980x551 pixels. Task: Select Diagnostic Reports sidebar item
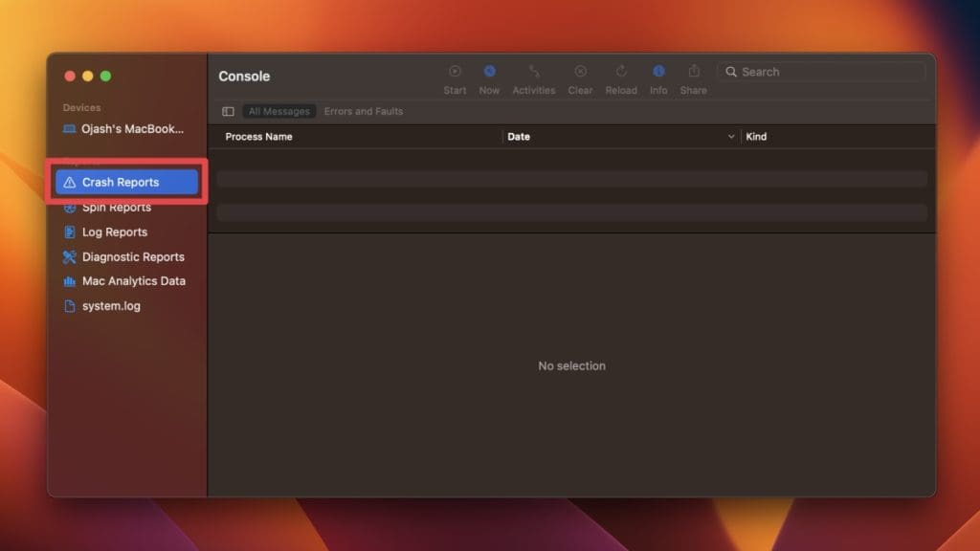click(133, 257)
